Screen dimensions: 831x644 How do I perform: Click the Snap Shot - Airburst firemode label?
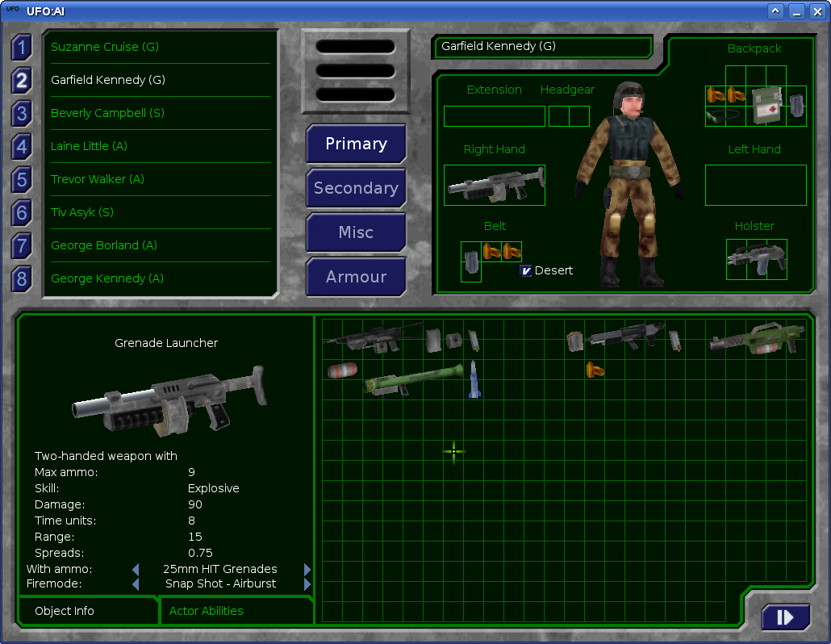220,584
